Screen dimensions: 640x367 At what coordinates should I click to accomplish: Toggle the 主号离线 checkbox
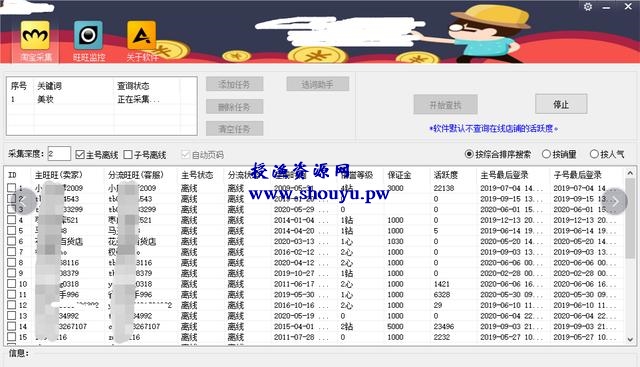coord(80,154)
